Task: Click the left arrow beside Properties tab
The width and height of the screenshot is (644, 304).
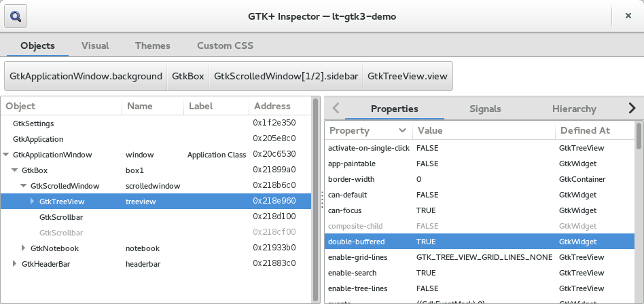Action: 336,108
